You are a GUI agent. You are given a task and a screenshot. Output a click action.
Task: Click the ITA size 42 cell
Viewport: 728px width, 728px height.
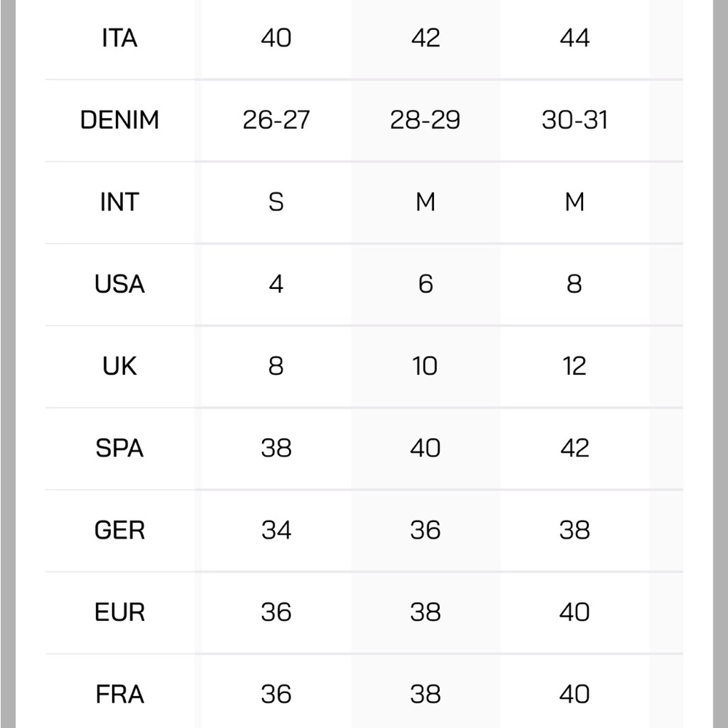(x=425, y=38)
